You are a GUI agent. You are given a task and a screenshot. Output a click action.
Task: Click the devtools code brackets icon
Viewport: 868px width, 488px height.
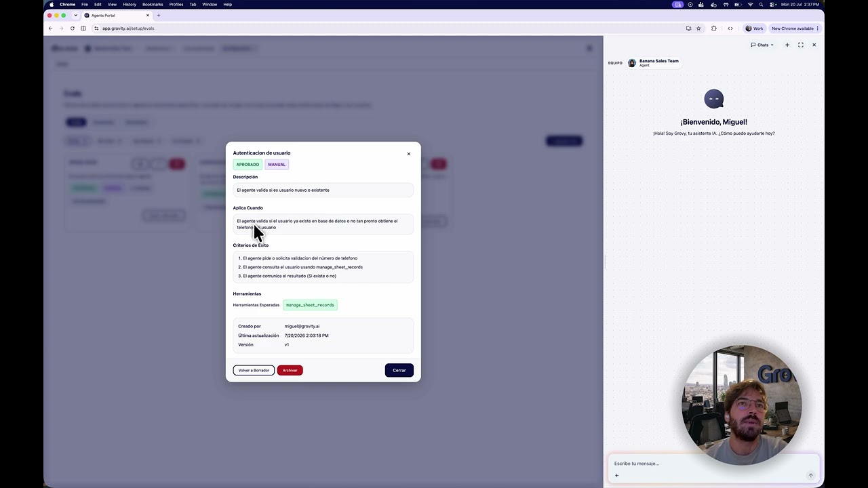pyautogui.click(x=730, y=28)
